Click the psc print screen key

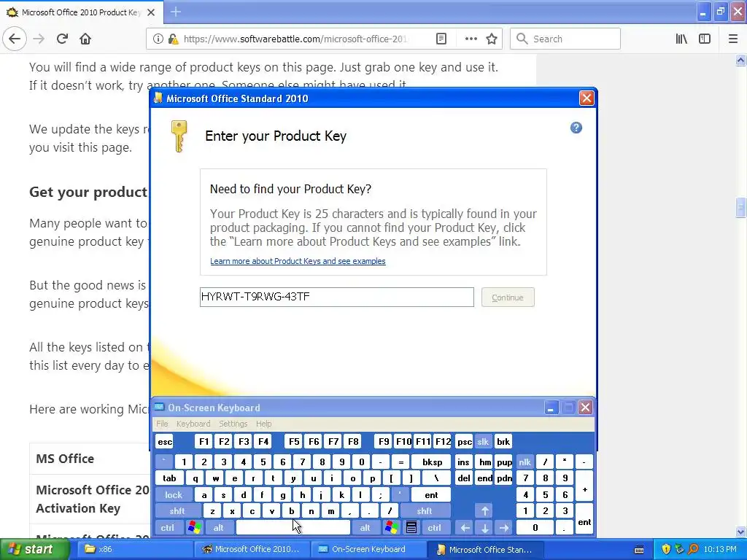tap(464, 441)
